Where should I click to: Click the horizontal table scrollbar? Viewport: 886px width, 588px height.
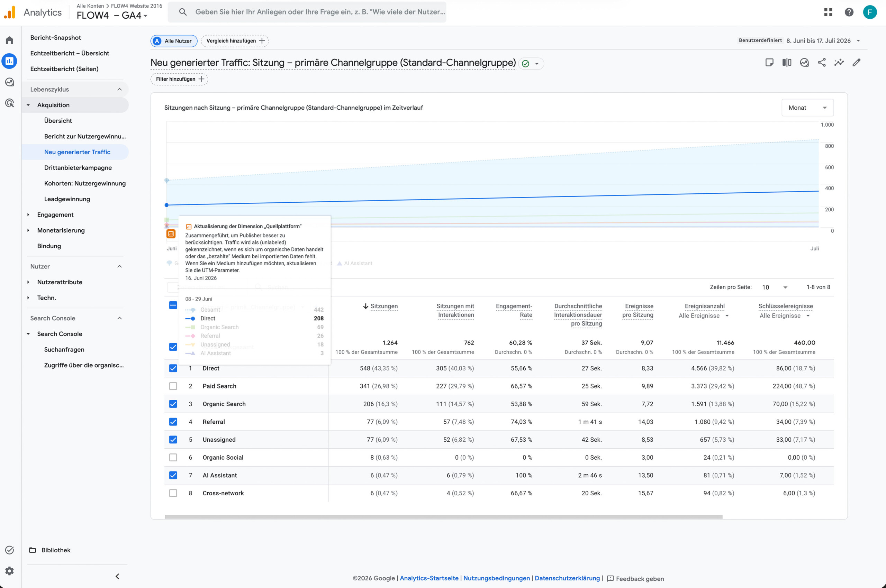pyautogui.click(x=444, y=517)
